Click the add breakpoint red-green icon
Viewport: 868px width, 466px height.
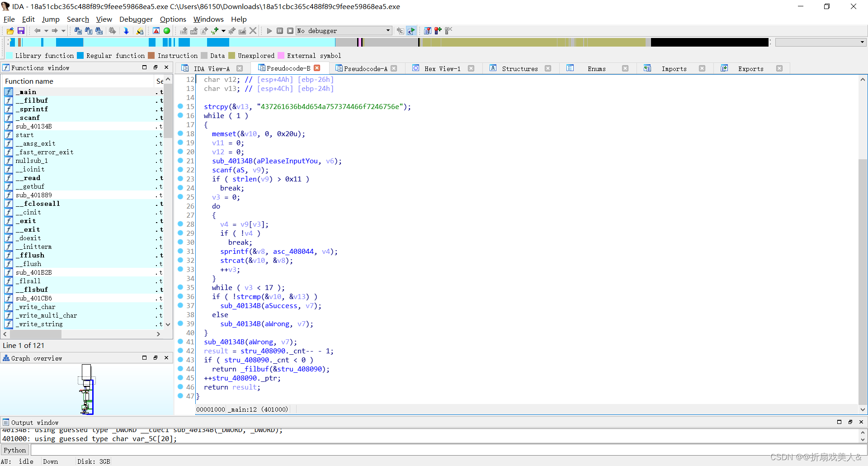pyautogui.click(x=438, y=31)
